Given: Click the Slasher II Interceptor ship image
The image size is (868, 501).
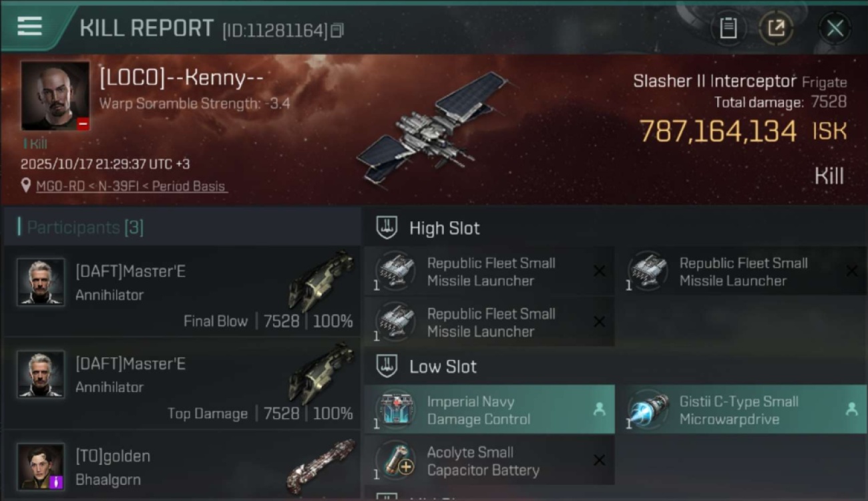Looking at the screenshot, I should [430, 128].
